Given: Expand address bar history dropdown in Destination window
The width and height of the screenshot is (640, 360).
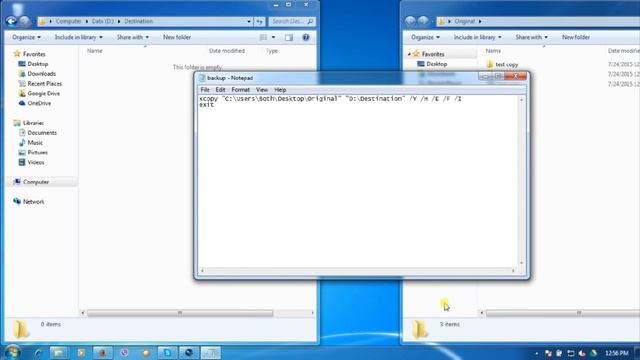Looking at the screenshot, I should [x=249, y=21].
